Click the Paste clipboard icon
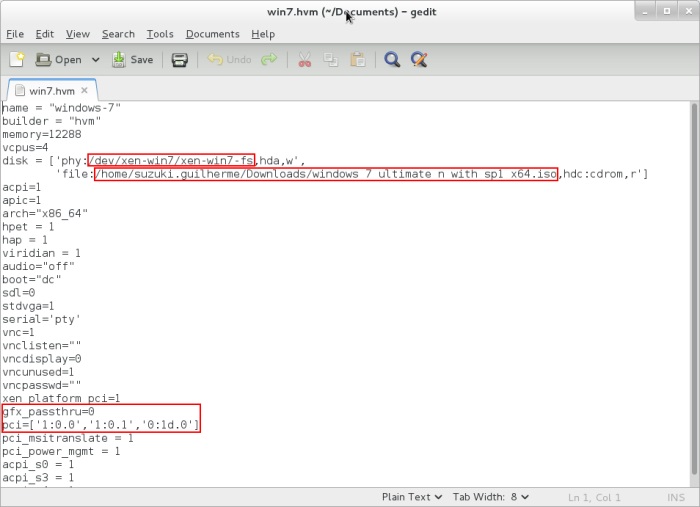This screenshot has width=700, height=507. [357, 60]
